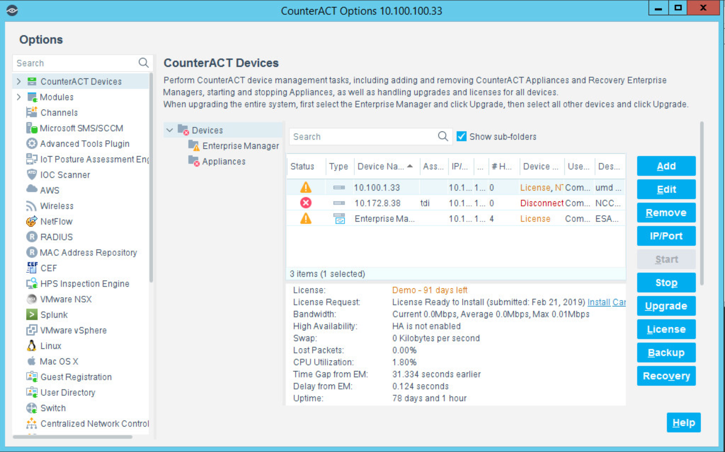Click the CounterACT Devices sidebar icon

coord(31,81)
